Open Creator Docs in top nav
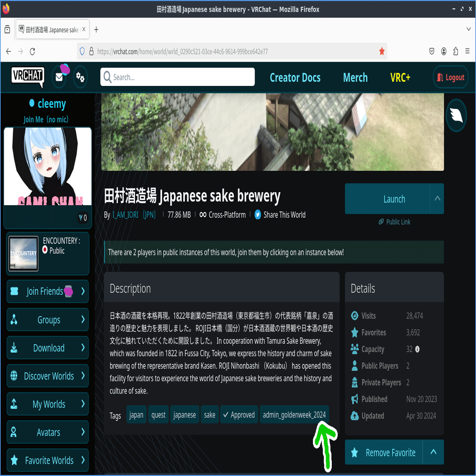476x476 pixels. click(295, 78)
